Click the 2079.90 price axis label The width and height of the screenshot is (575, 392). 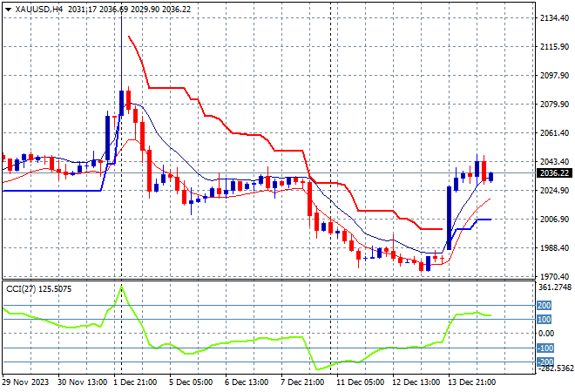point(554,105)
